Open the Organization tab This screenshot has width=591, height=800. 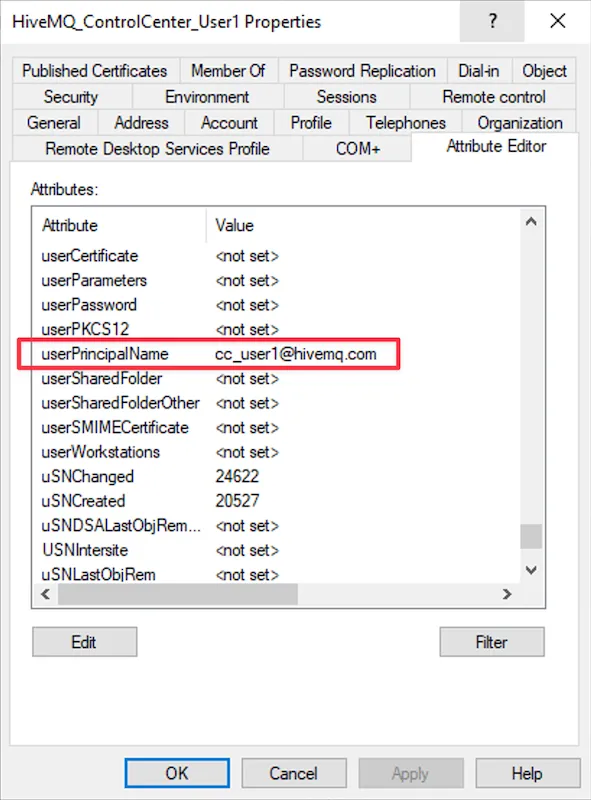coord(520,122)
